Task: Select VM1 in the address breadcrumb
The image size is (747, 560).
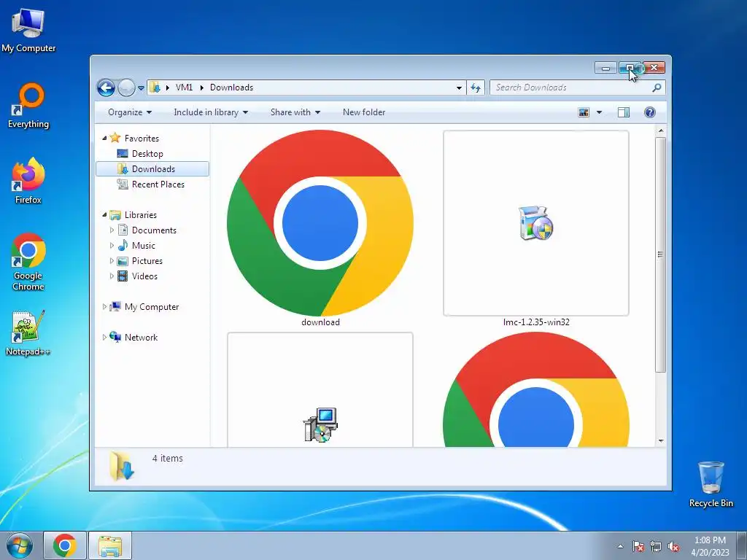Action: click(184, 87)
